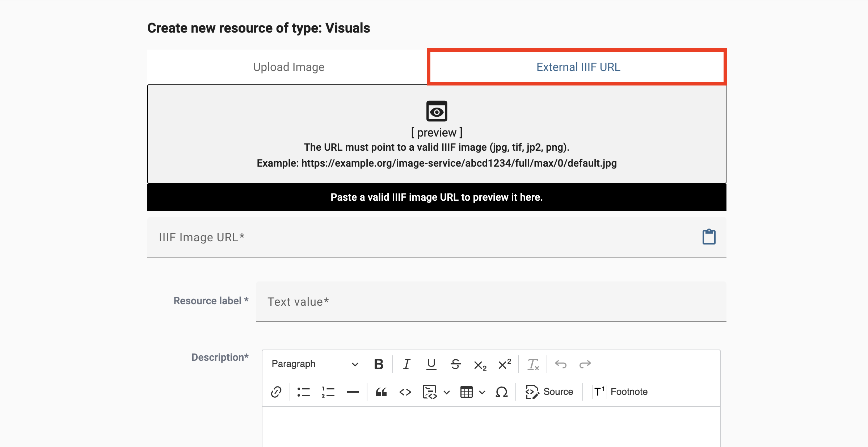Select the External IIIF URL tab
This screenshot has height=447, width=868.
point(577,67)
